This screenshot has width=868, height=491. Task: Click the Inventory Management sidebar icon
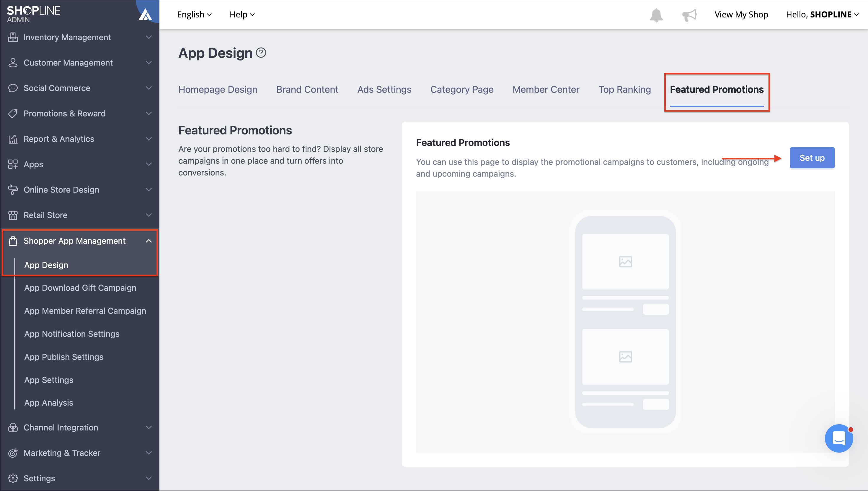coord(13,37)
